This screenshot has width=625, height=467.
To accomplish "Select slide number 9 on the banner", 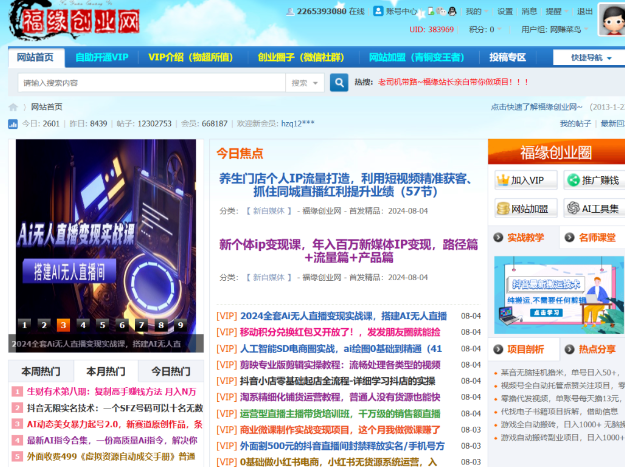I will pyautogui.click(x=181, y=325).
